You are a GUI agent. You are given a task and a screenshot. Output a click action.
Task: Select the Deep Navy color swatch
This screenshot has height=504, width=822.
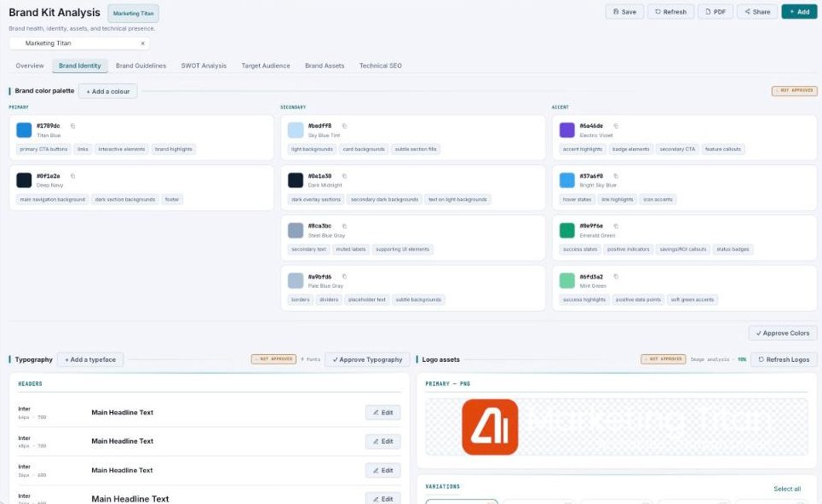point(24,180)
